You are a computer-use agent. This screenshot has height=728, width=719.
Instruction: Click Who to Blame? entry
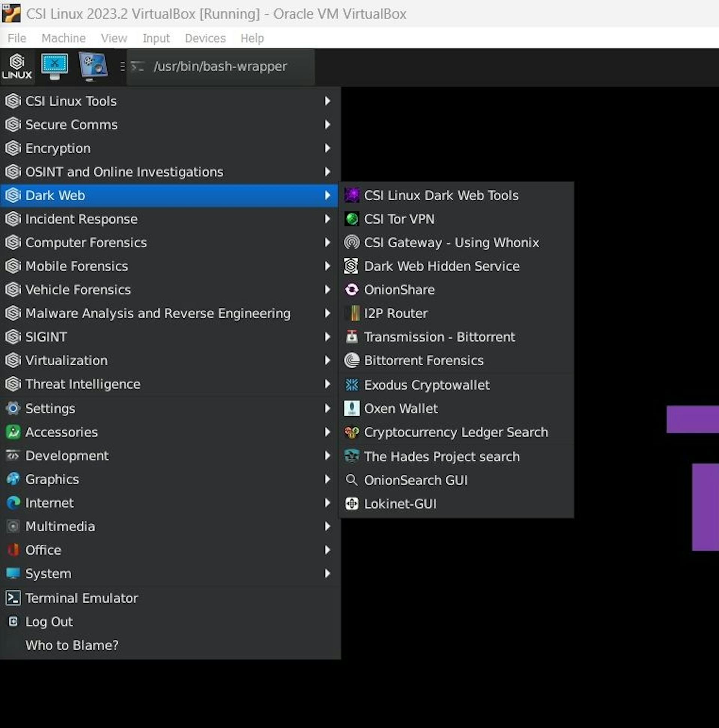point(72,646)
